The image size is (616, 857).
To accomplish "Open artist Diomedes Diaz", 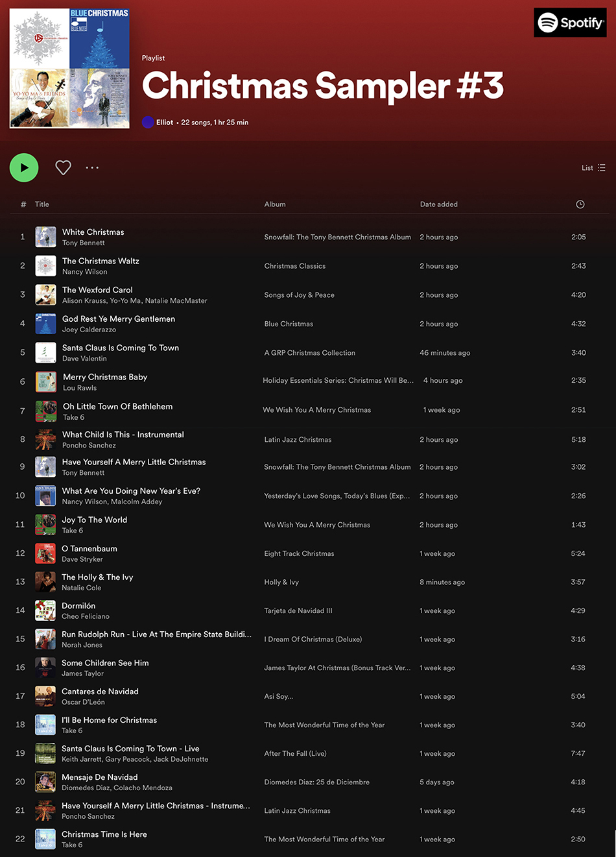I will point(86,788).
